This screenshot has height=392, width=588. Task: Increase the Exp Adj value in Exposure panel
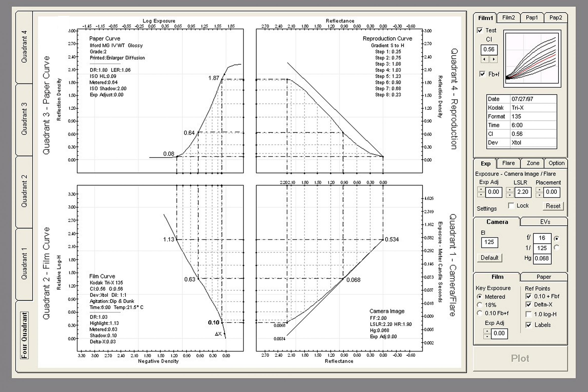tap(481, 190)
